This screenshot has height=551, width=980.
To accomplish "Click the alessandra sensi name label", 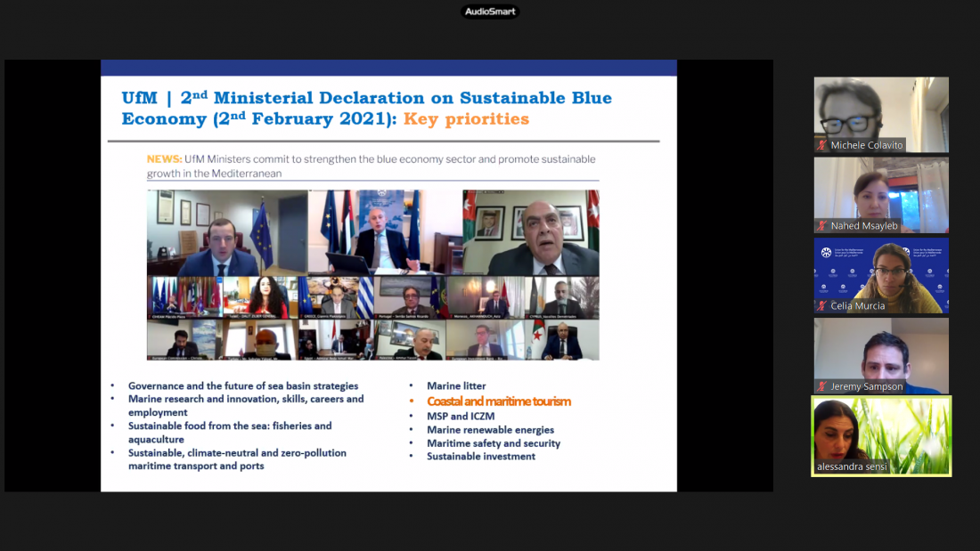I will click(x=852, y=466).
